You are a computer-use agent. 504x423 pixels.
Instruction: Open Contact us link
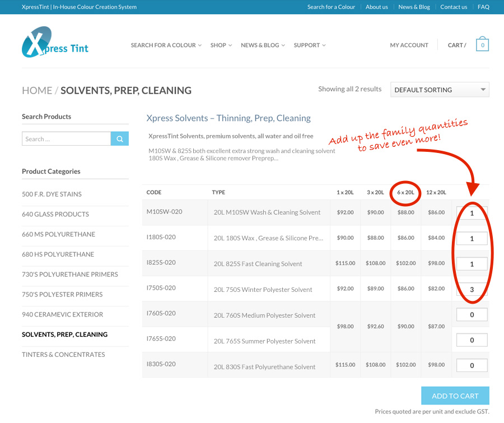tap(454, 7)
